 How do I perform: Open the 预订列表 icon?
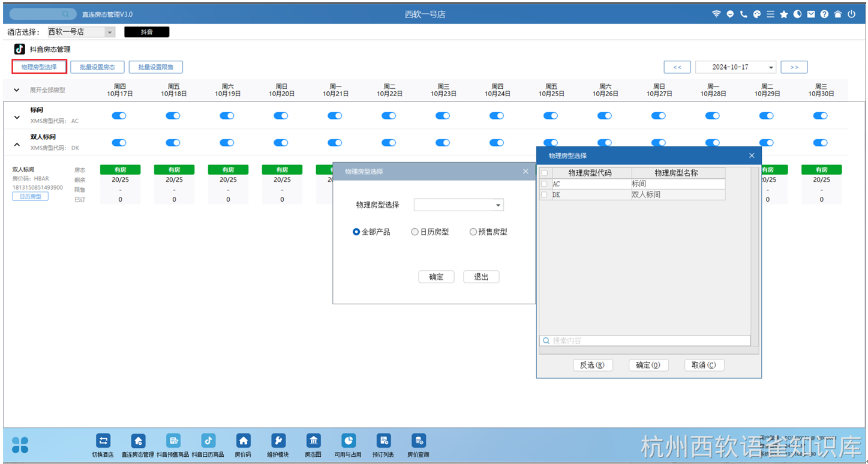pos(383,441)
